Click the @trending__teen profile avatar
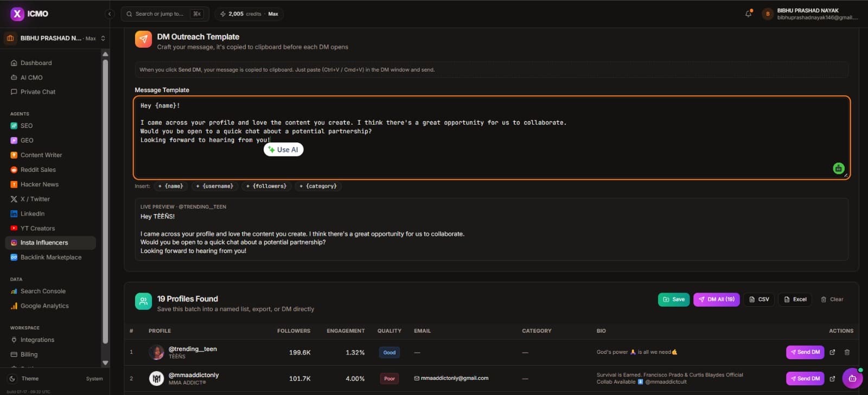Screen dimensions: 868x395 156,353
